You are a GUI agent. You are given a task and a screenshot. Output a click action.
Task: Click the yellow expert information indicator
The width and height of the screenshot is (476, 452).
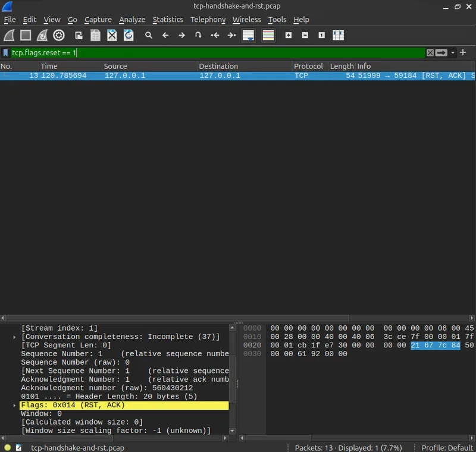[x=8, y=447]
